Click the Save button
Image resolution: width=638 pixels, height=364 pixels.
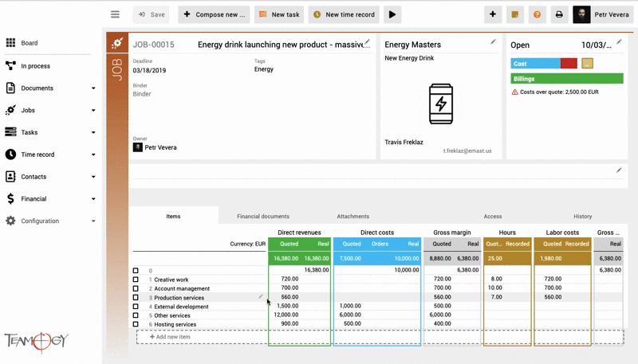point(151,14)
